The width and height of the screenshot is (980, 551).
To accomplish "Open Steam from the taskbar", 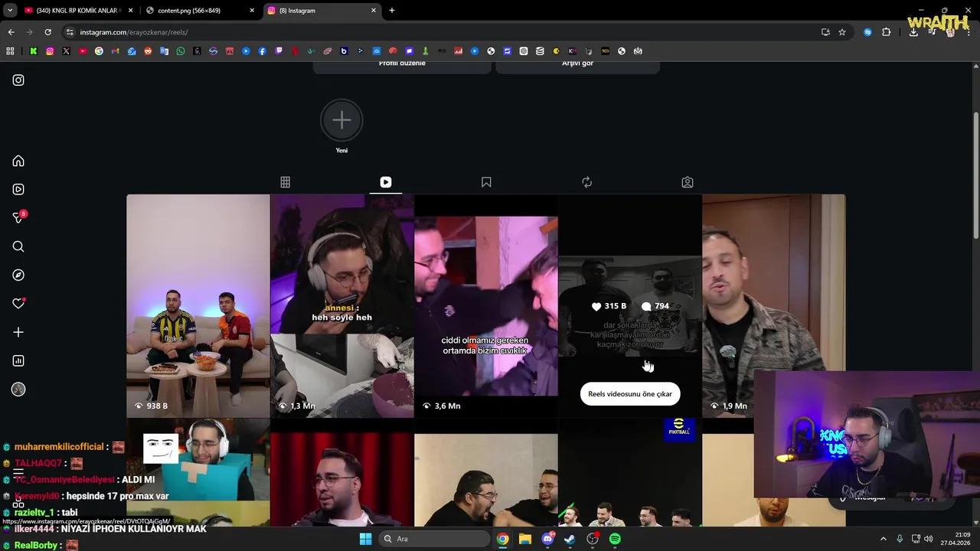I will (x=570, y=539).
